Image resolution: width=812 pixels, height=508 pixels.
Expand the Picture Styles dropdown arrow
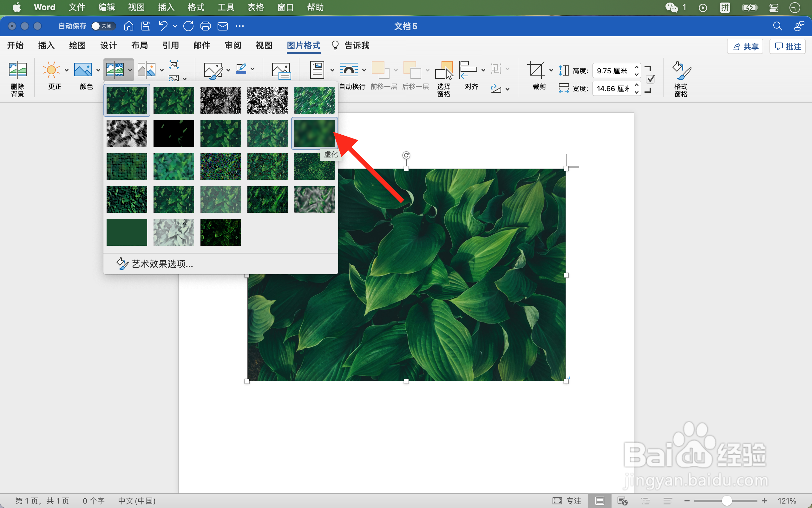tap(228, 70)
